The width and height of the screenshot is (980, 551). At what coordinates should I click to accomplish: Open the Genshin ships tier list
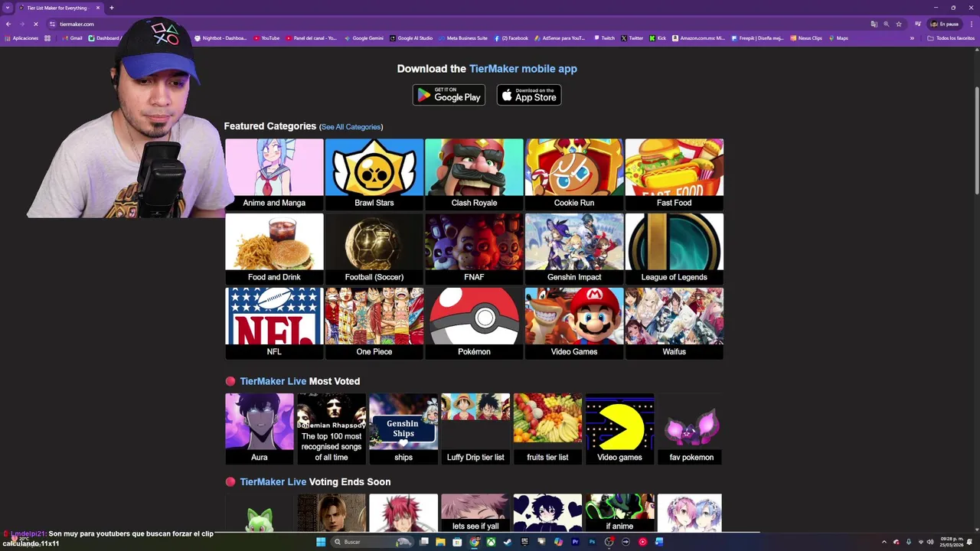(403, 429)
